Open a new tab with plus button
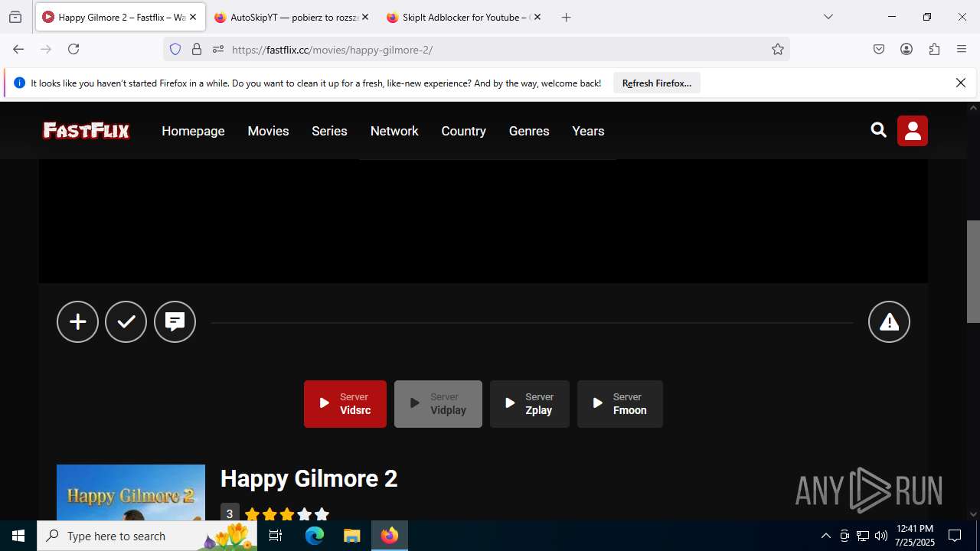 (x=566, y=17)
